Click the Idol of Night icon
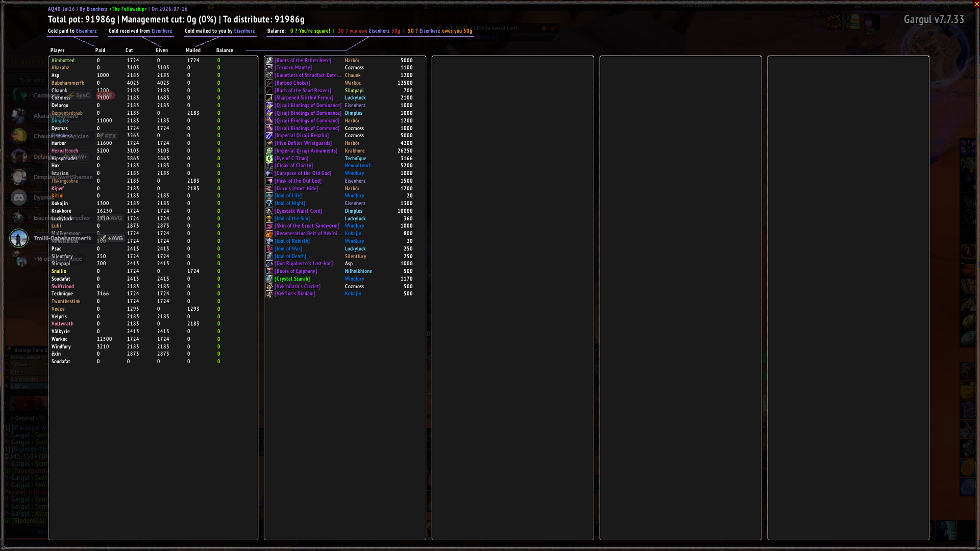 [x=269, y=204]
